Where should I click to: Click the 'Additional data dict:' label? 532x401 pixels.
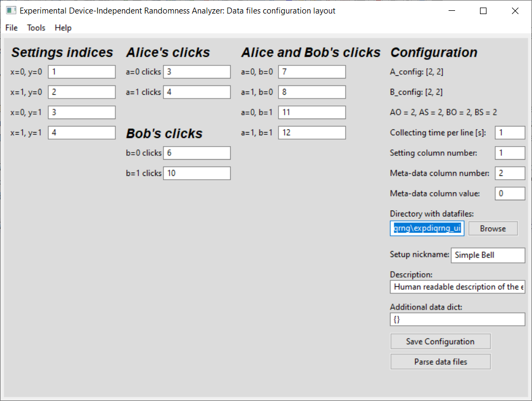(426, 307)
